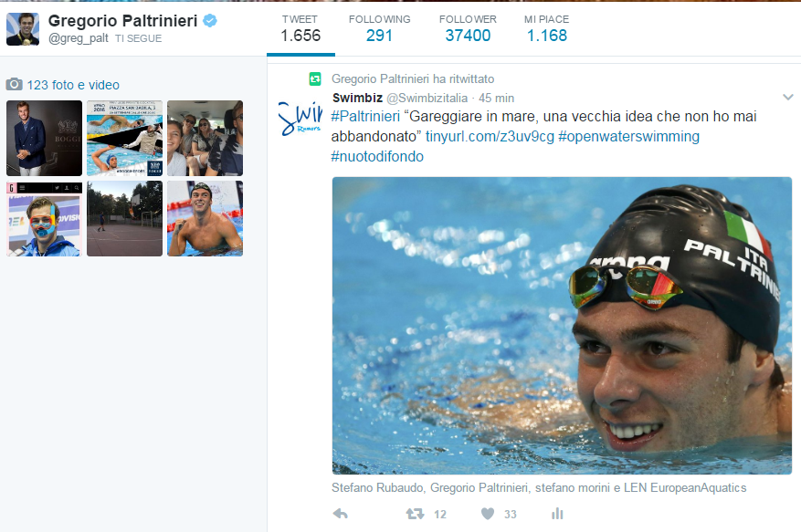Open the large swimmer photo in the tweet
This screenshot has width=801, height=532.
point(562,325)
